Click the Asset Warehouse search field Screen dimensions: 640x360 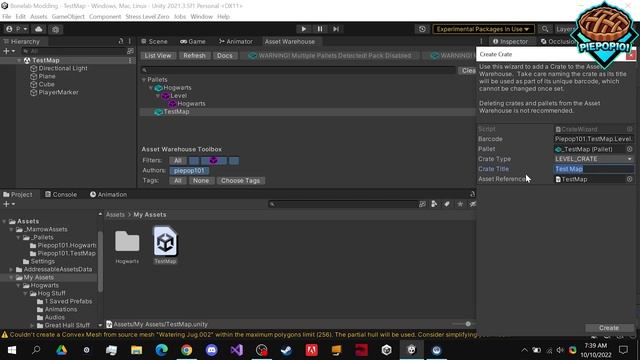click(298, 70)
